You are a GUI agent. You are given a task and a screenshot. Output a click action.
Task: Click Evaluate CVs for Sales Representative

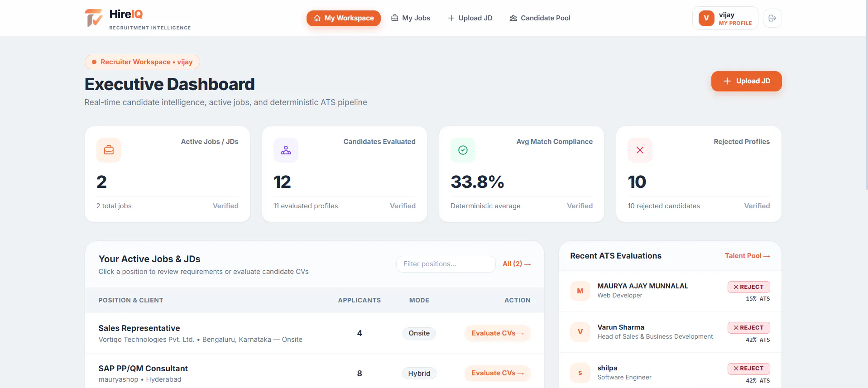click(498, 333)
